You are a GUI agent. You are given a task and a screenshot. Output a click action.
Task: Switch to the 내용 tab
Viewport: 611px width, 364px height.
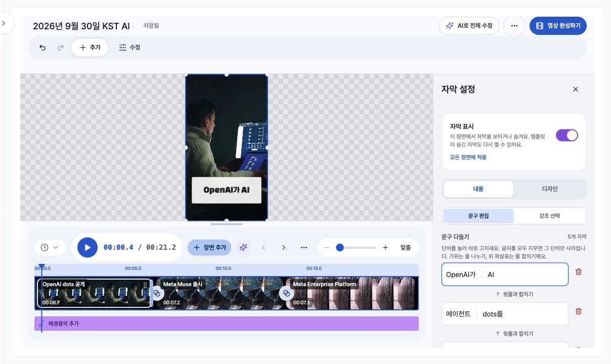click(x=478, y=189)
